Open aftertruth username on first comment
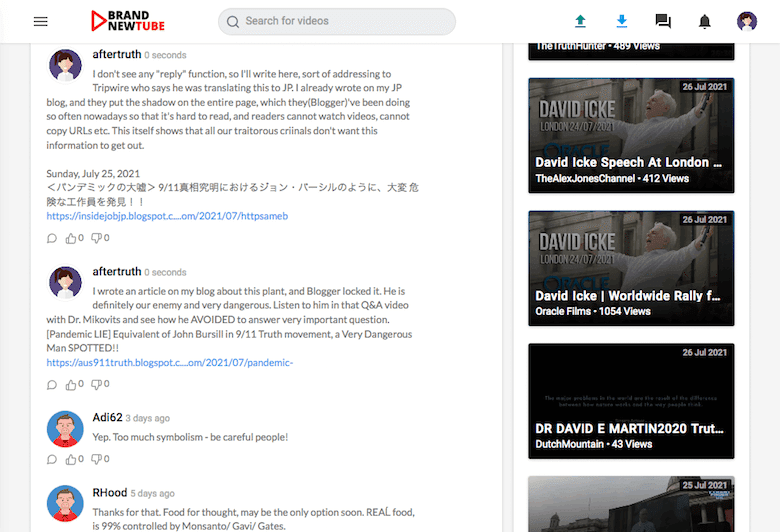This screenshot has width=780, height=532. coord(117,54)
